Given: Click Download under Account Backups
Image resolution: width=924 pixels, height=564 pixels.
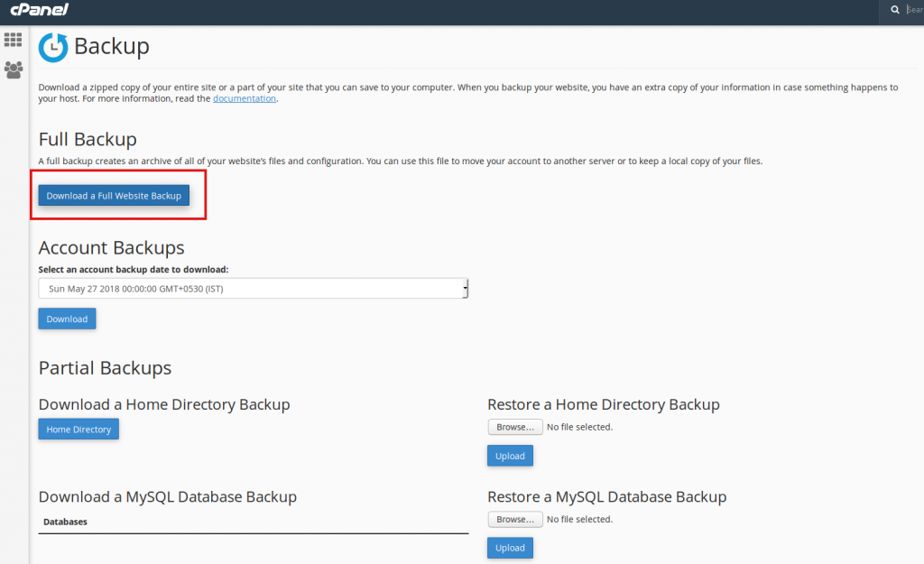Looking at the screenshot, I should [x=66, y=318].
